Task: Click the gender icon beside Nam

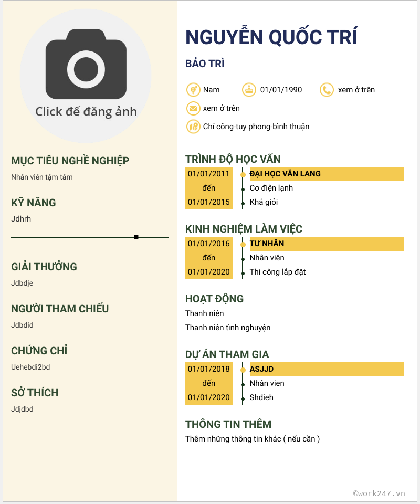Action: coord(193,90)
